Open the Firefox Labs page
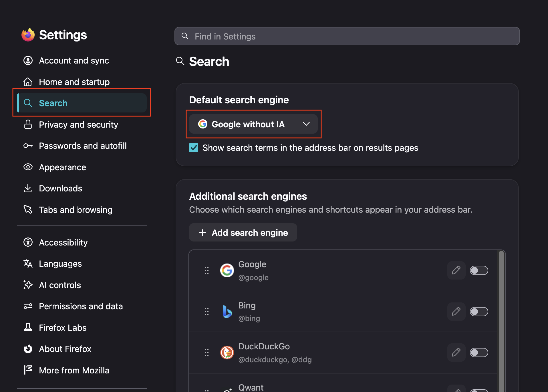This screenshot has width=548, height=392. click(82, 328)
